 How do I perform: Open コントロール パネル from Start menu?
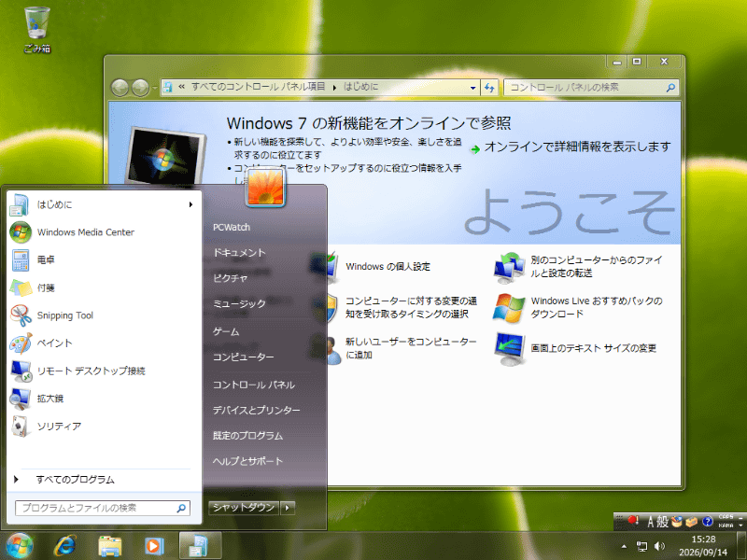pos(253,385)
